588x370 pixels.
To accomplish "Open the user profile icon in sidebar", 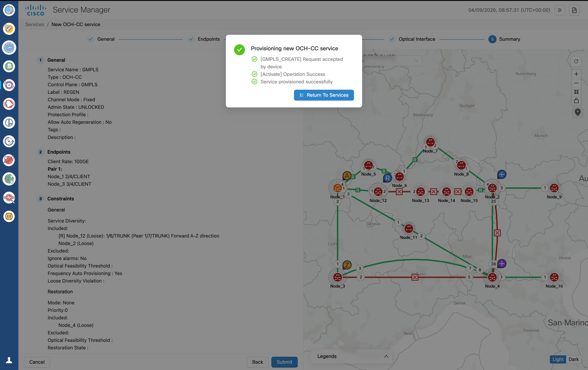I will click(x=9, y=360).
